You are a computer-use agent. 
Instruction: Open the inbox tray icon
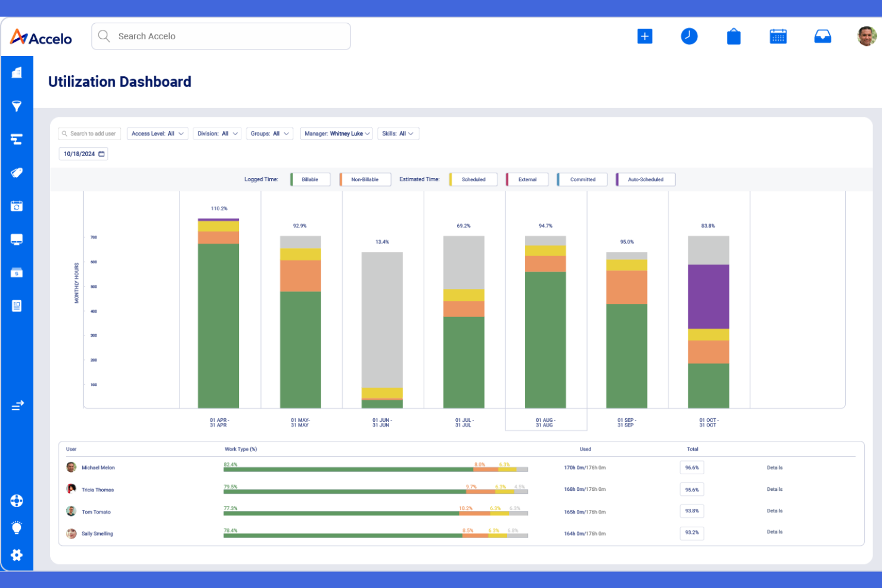(x=822, y=36)
